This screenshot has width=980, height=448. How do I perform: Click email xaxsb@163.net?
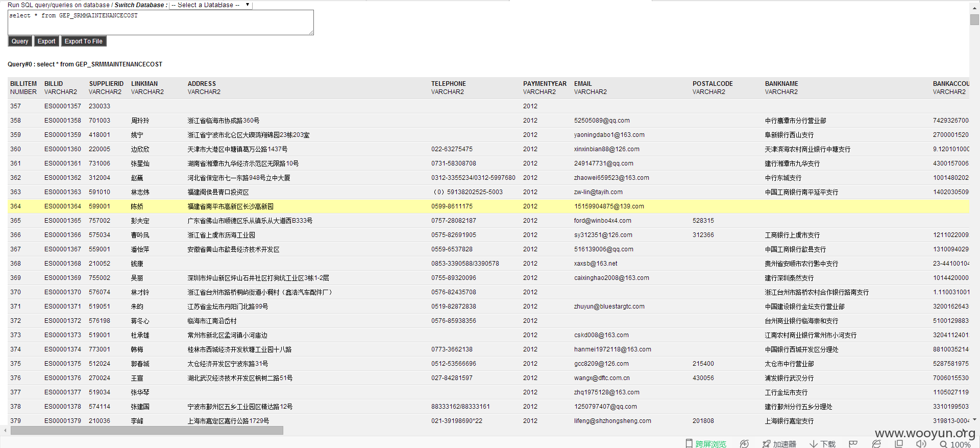[596, 264]
